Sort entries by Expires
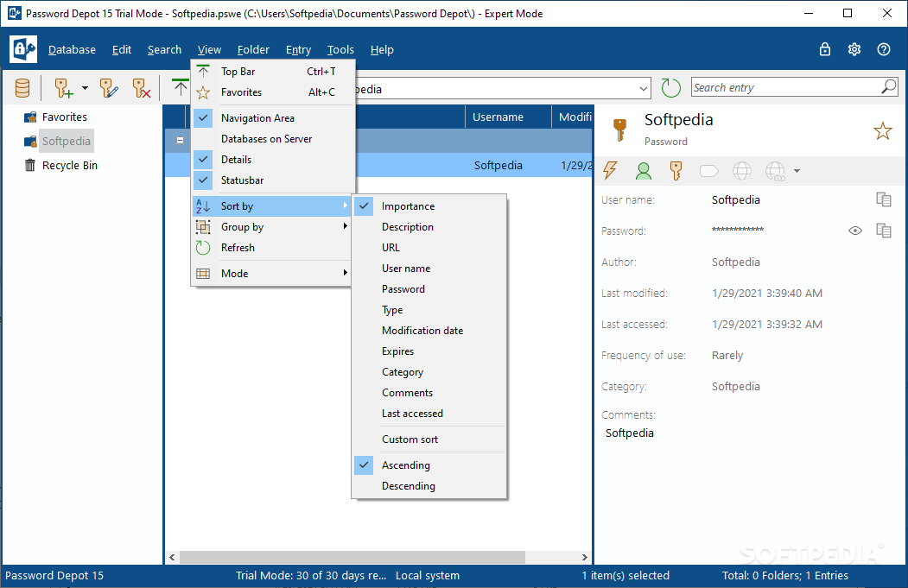 point(429,351)
